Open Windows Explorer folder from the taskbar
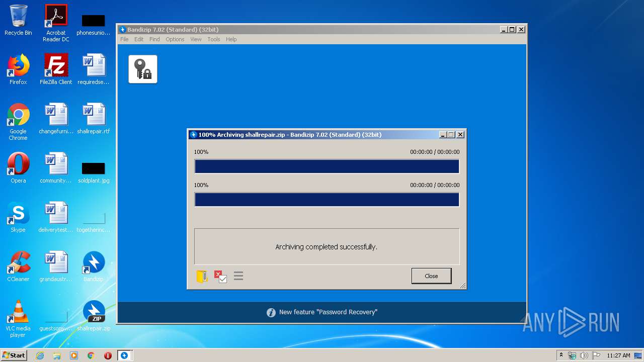Screen dimensions: 644x362 pyautogui.click(x=57, y=355)
